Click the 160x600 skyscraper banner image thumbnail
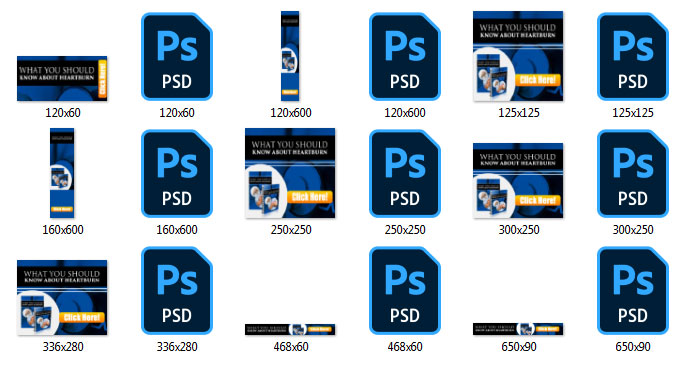 (x=62, y=173)
